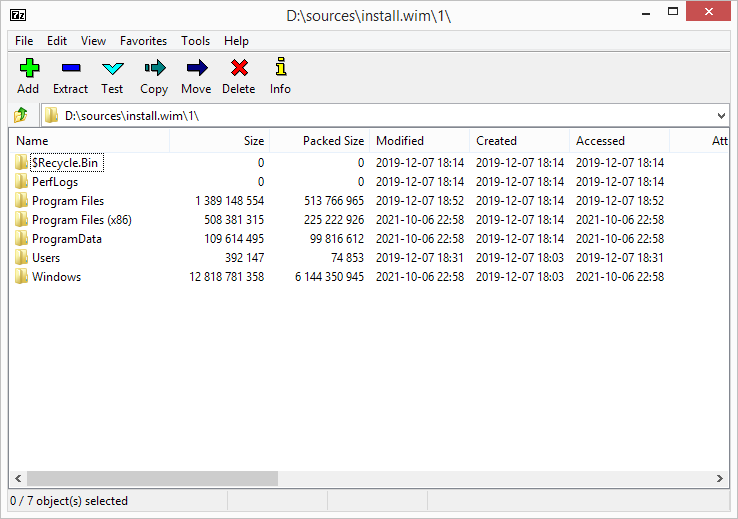Viewport: 738px width, 519px height.
Task: Click Users size 392 147
Action: click(x=244, y=258)
